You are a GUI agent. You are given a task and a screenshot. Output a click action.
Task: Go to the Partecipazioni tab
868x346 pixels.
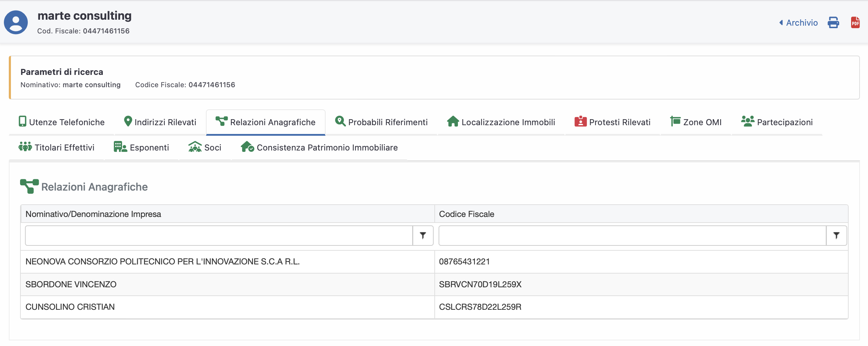tap(777, 122)
